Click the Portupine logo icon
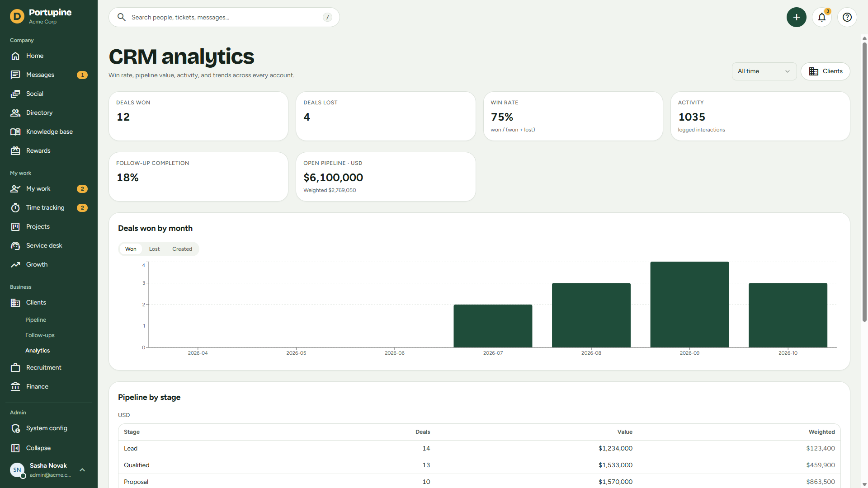 click(17, 16)
